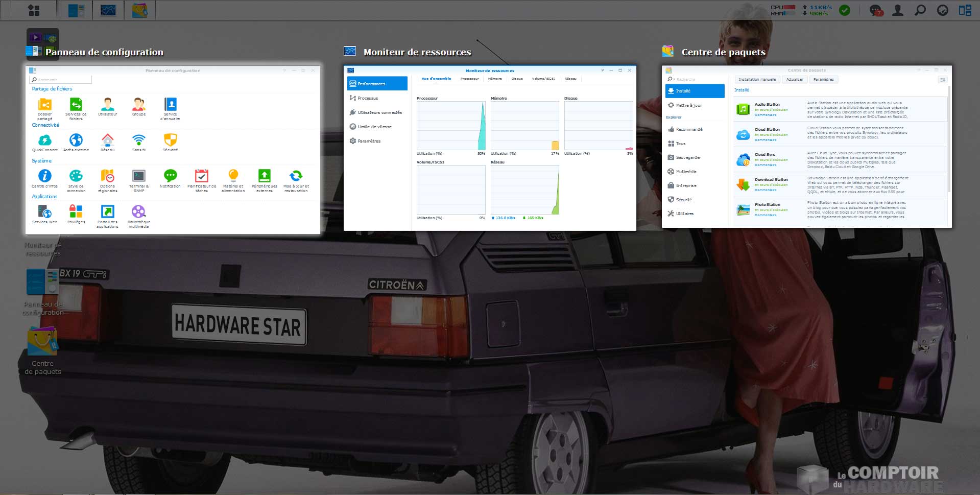980x495 pixels.
Task: Click Commentaire link under Audio Station
Action: point(766,115)
